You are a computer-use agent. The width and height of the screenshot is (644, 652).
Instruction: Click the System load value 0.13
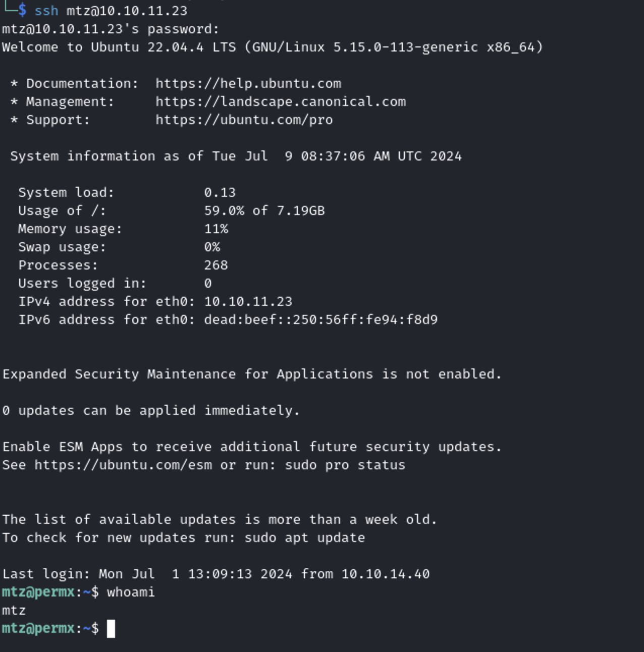point(220,192)
